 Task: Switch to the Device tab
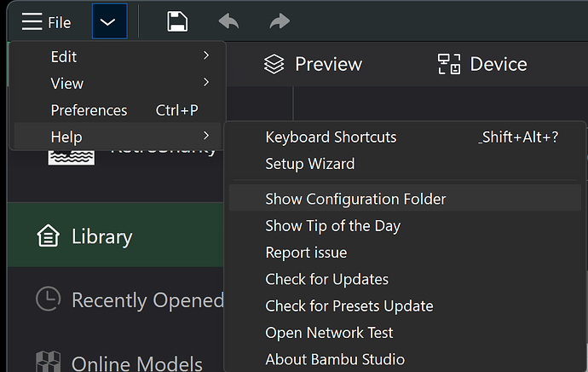point(482,64)
